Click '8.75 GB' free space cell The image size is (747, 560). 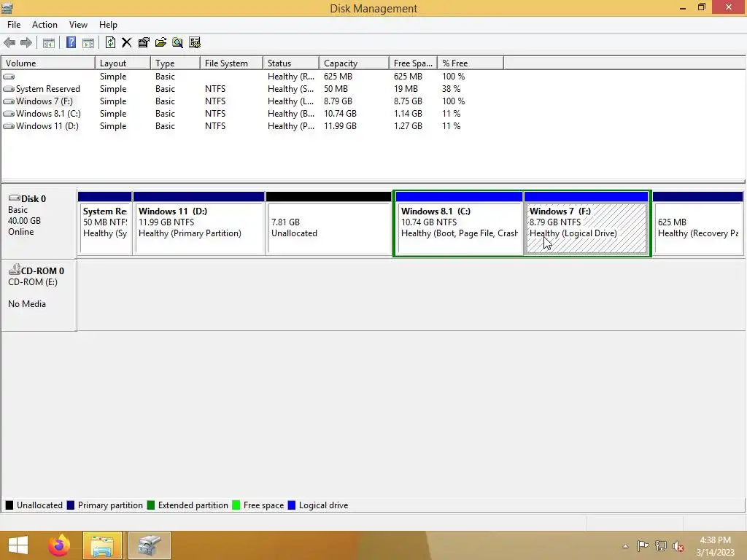pyautogui.click(x=408, y=101)
